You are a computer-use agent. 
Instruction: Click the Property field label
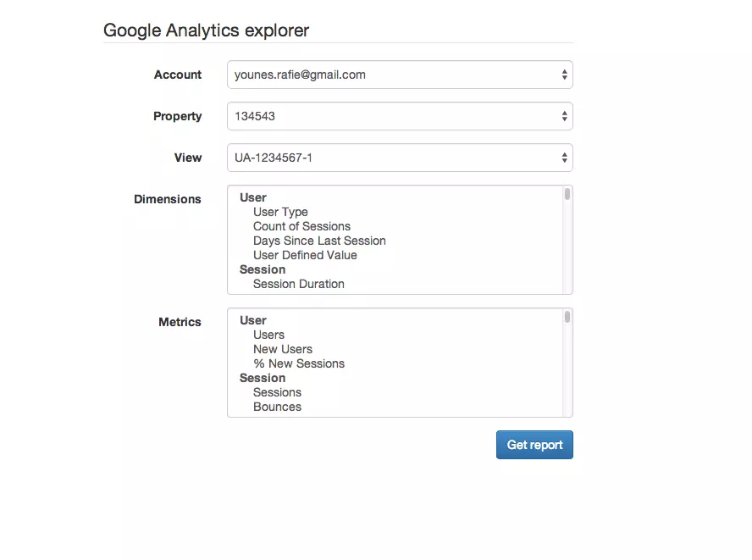[x=178, y=116]
